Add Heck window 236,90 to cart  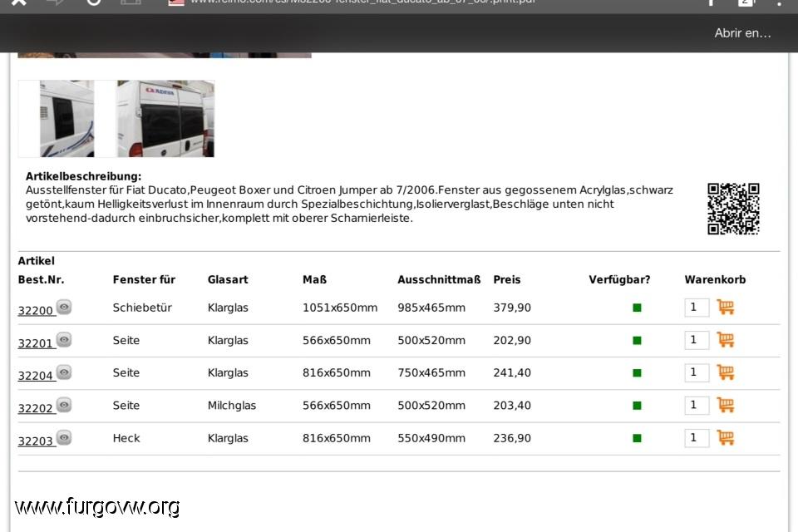coord(725,437)
